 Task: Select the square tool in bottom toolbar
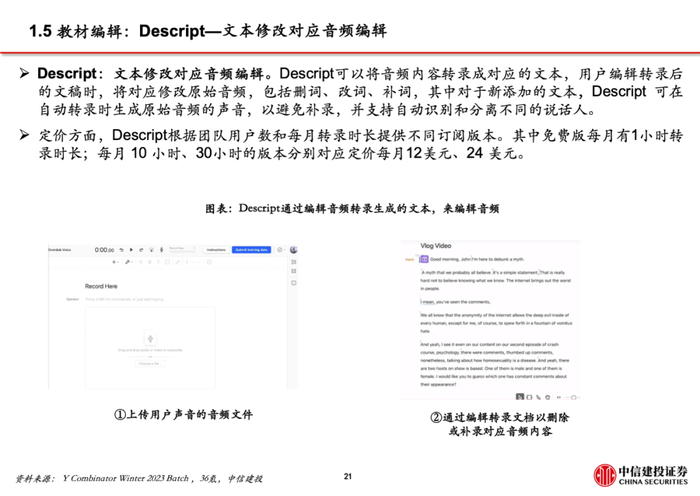pyautogui.click(x=529, y=397)
